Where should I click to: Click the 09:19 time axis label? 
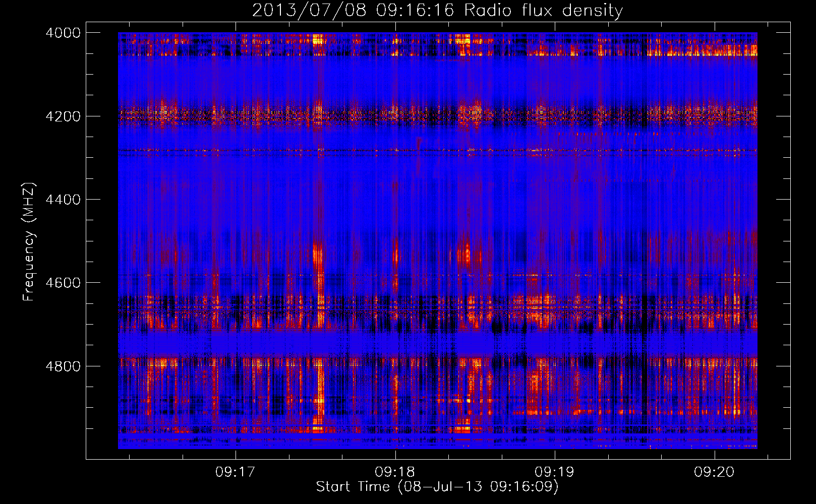(x=554, y=472)
